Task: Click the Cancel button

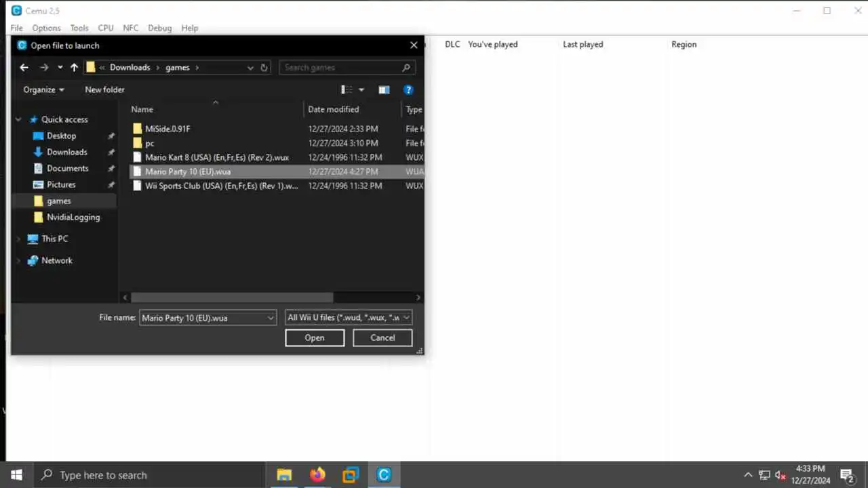Action: pos(382,338)
